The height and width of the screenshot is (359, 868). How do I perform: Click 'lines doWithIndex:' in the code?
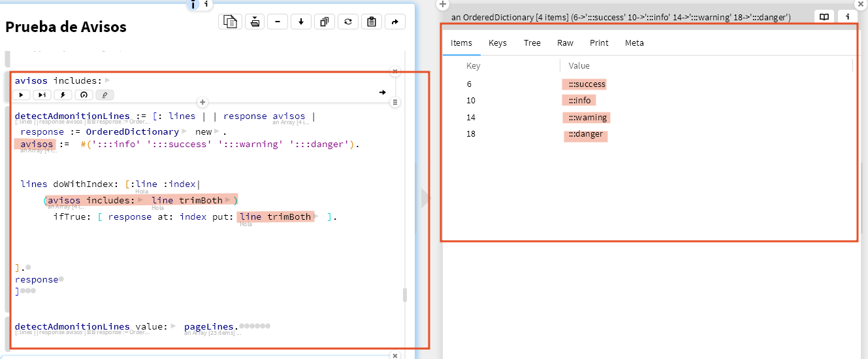[x=70, y=184]
